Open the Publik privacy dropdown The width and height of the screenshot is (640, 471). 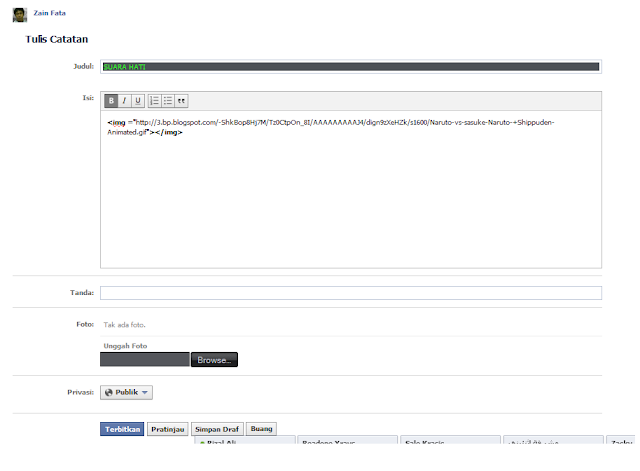pos(127,392)
